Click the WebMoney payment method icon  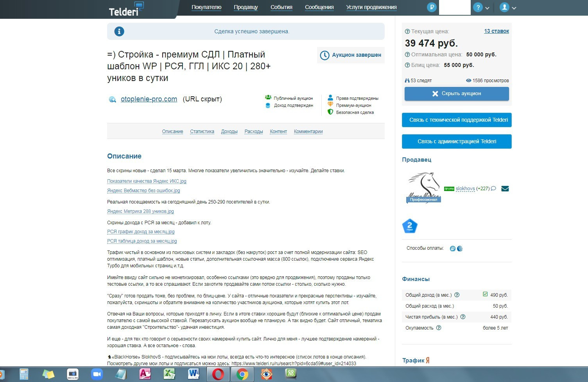[460, 249]
